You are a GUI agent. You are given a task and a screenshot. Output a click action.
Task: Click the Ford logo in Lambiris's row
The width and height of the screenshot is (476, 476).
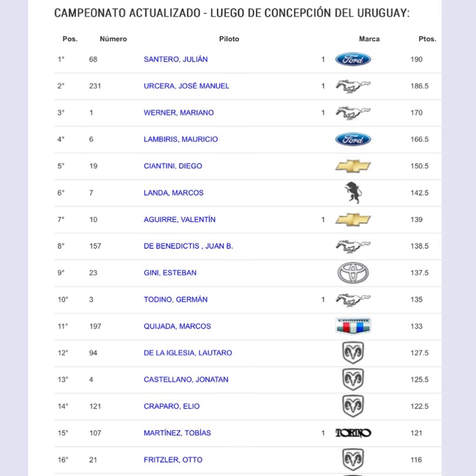(x=353, y=139)
